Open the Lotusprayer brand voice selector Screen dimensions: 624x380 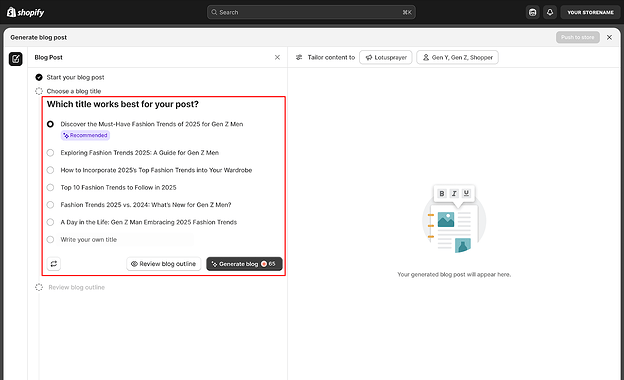pyautogui.click(x=386, y=57)
